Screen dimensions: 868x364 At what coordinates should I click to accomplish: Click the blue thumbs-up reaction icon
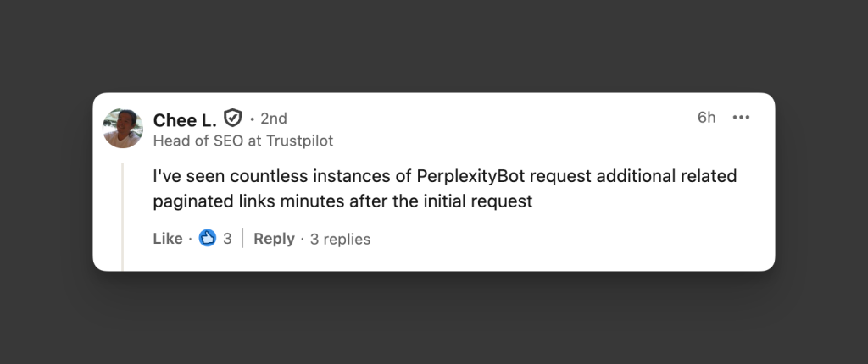pyautogui.click(x=208, y=239)
